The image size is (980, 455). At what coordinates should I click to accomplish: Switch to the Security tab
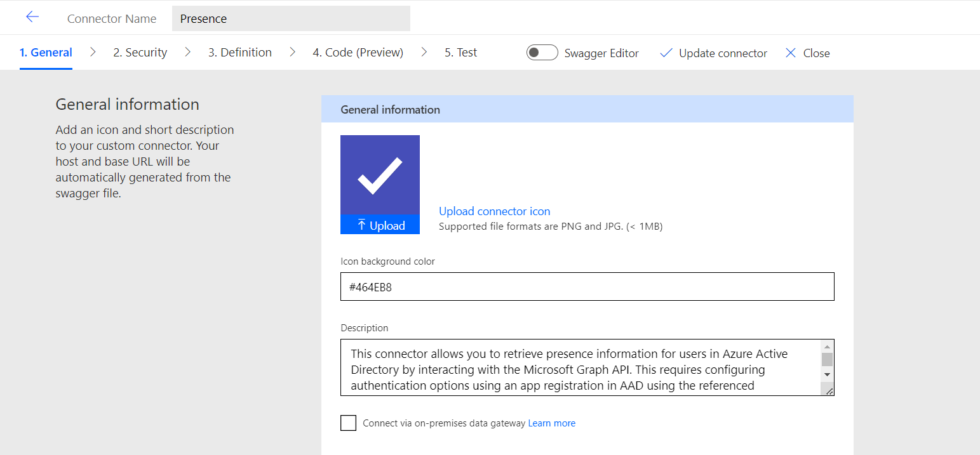(x=140, y=53)
